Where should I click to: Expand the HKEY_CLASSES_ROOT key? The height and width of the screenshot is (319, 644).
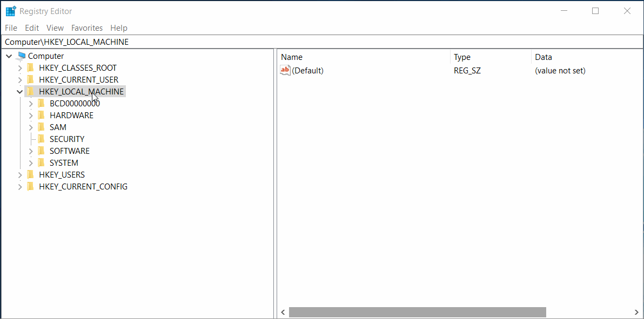[x=19, y=68]
